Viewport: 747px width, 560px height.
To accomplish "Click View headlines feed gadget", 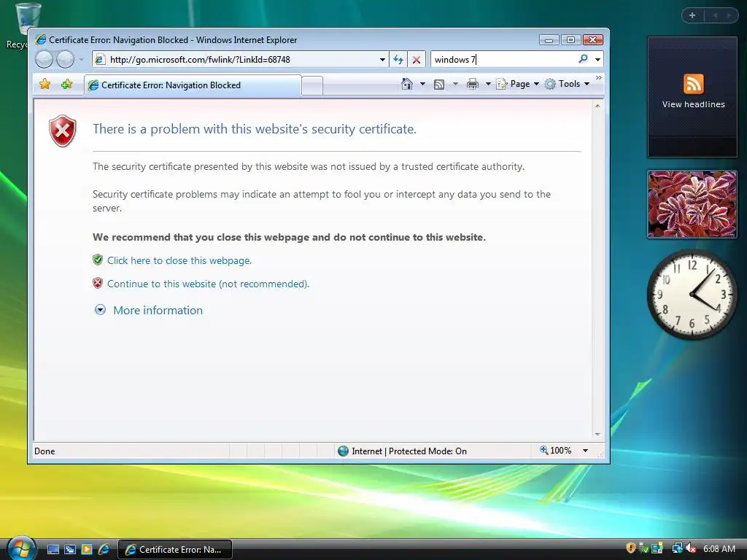I will 693,97.
